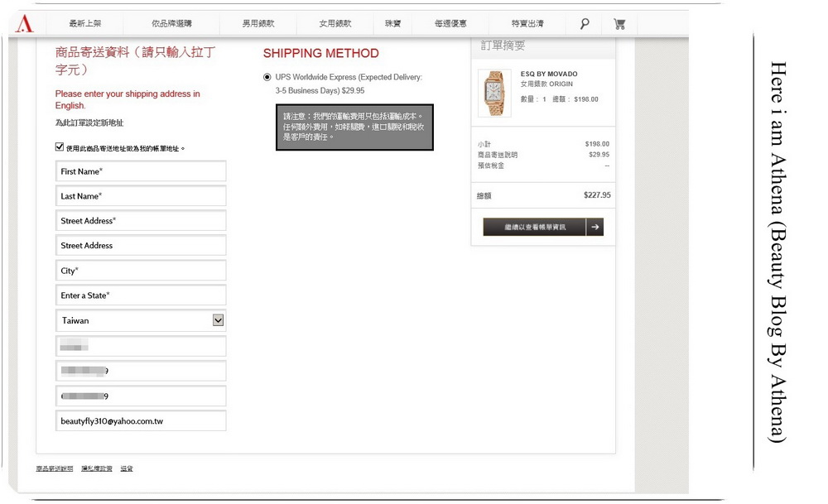Image resolution: width=828 pixels, height=504 pixels.
Task: Click the First Name input field
Action: click(141, 171)
